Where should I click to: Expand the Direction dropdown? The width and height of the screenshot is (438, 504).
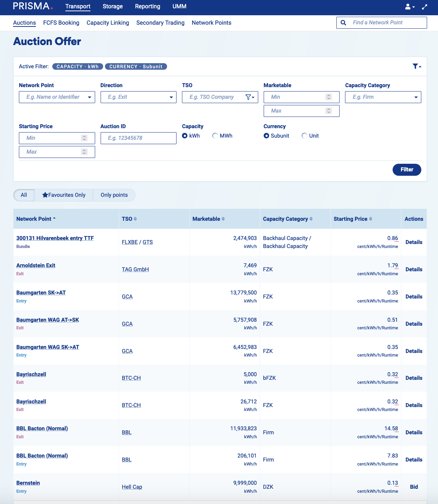[171, 97]
